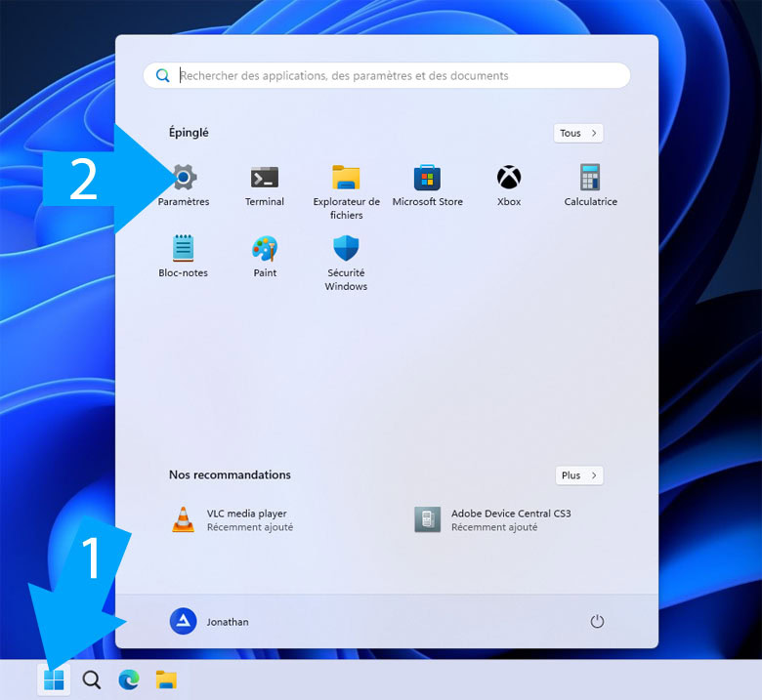Open Explorateur de fichiers pinned app
Image resolution: width=762 pixels, height=700 pixels.
[346, 192]
